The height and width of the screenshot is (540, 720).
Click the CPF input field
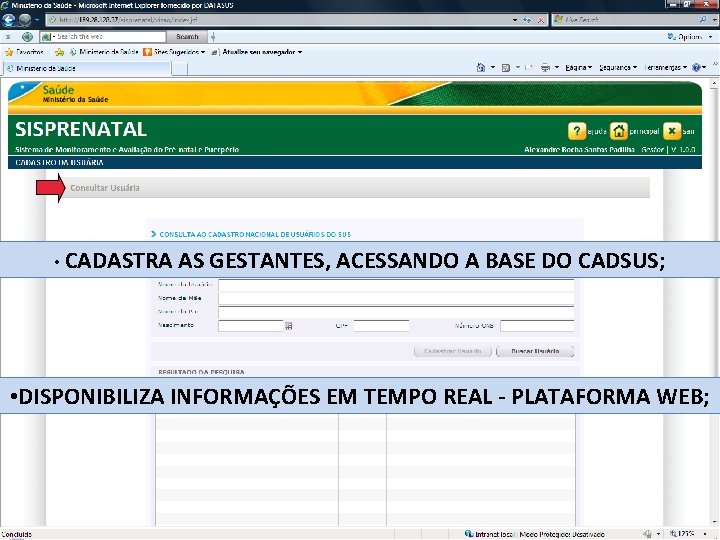(x=381, y=326)
